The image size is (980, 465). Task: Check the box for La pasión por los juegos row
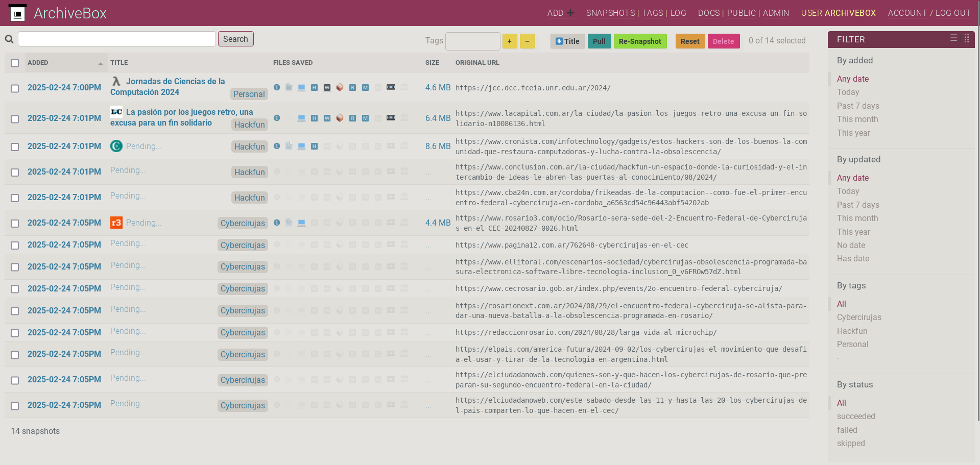(15, 119)
